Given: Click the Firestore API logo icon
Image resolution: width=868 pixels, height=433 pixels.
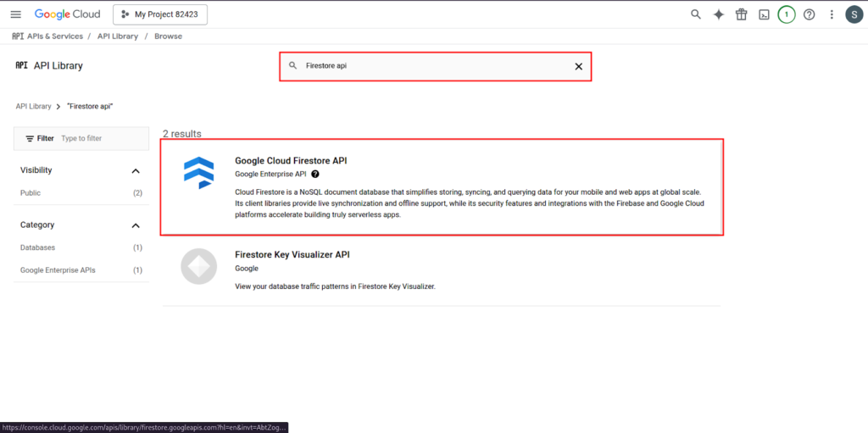Looking at the screenshot, I should (x=198, y=172).
